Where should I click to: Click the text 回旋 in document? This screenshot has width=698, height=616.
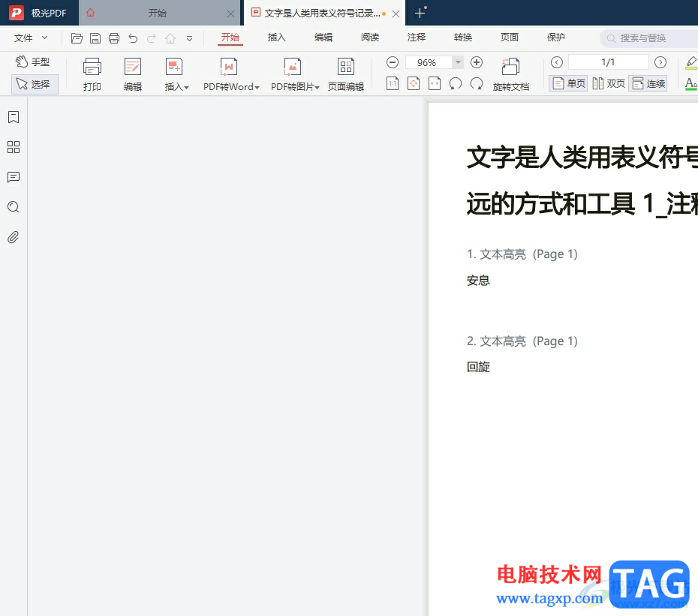(x=478, y=367)
